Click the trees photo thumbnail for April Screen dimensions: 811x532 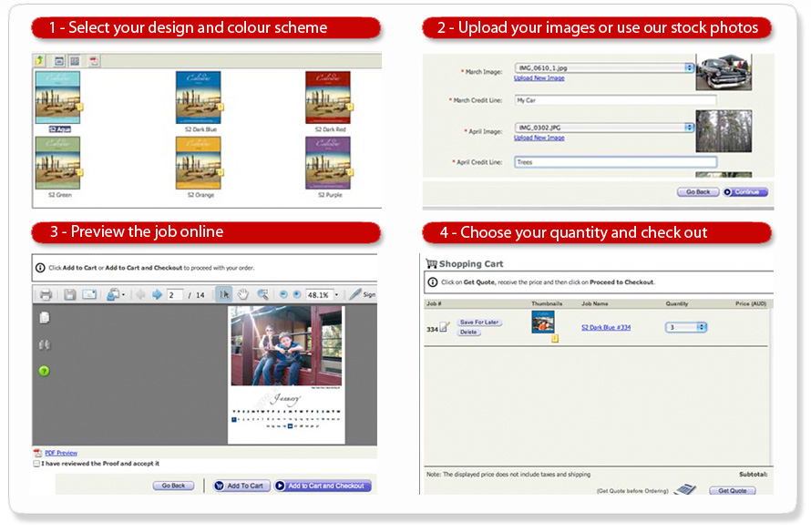(724, 131)
